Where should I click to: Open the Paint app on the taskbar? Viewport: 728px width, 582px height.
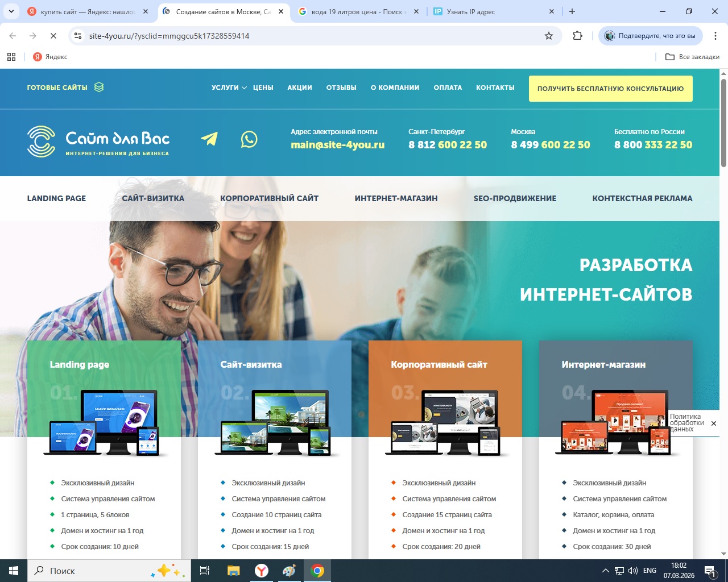pyautogui.click(x=289, y=571)
